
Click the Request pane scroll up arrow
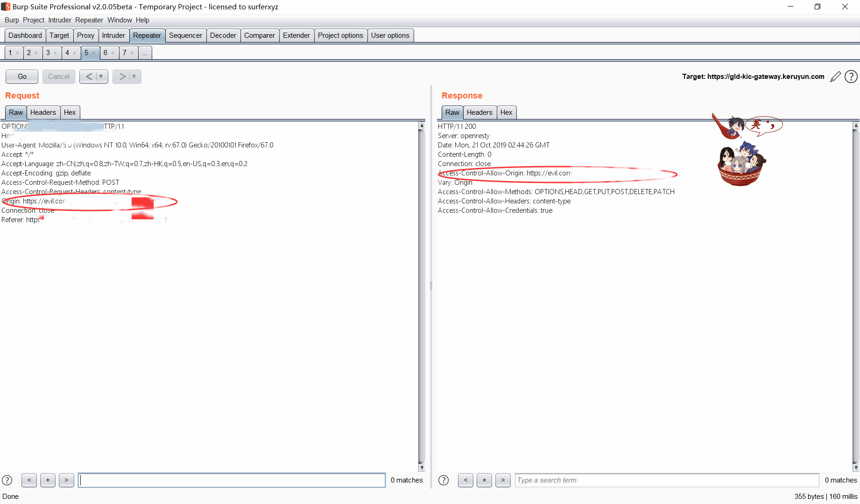pyautogui.click(x=422, y=126)
